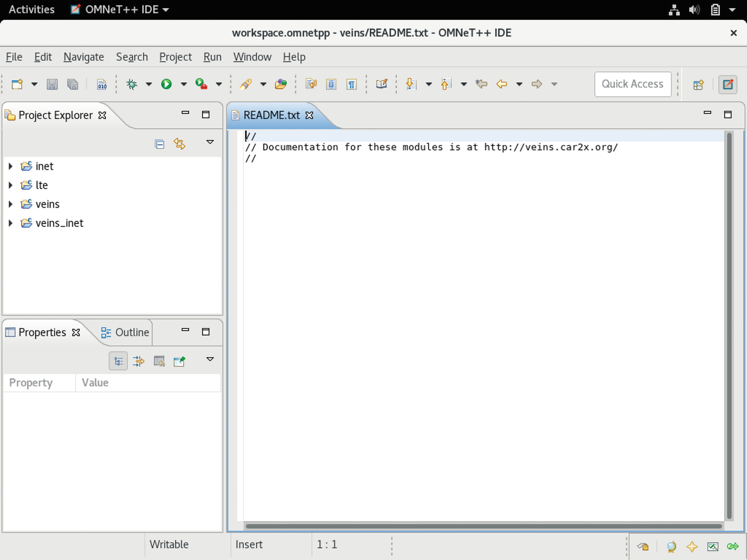Toggle Show Advanced Properties icon
The image size is (747, 560).
coord(138,361)
